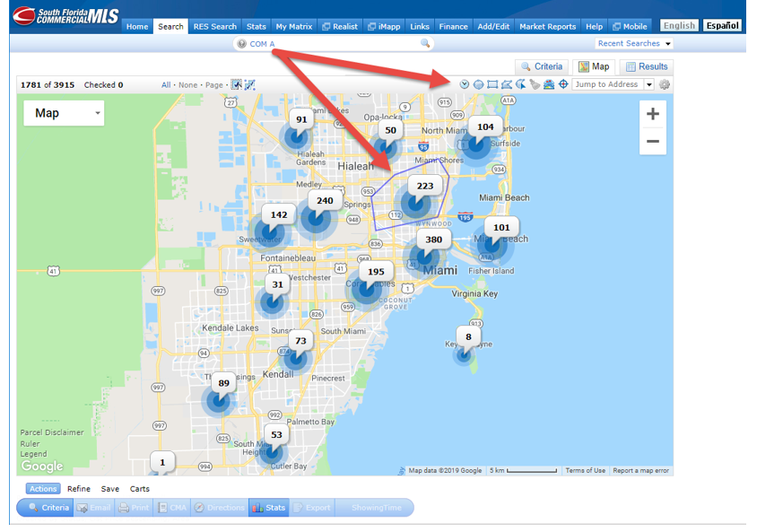757x532 pixels.
Task: Click the broom clear shapes icon
Action: point(535,84)
